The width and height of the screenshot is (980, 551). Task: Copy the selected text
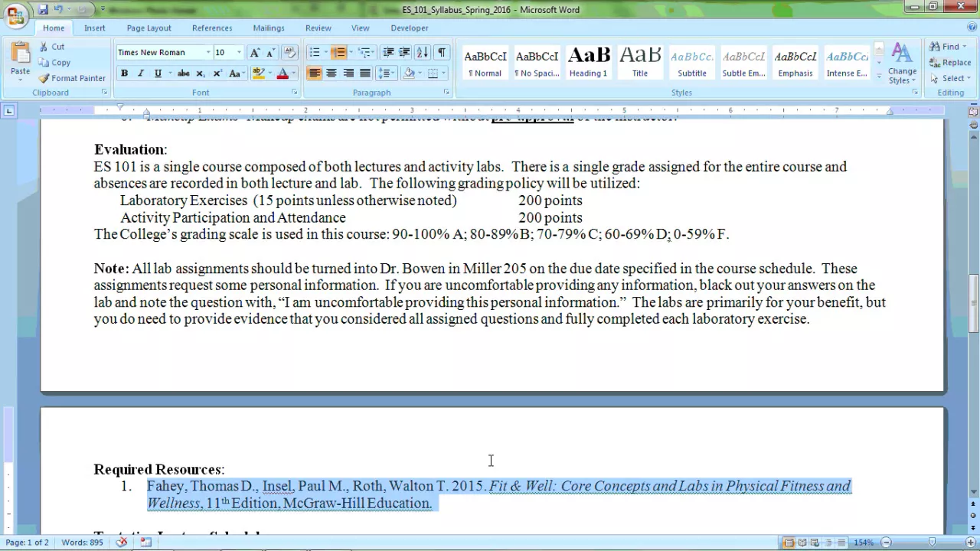pos(54,63)
